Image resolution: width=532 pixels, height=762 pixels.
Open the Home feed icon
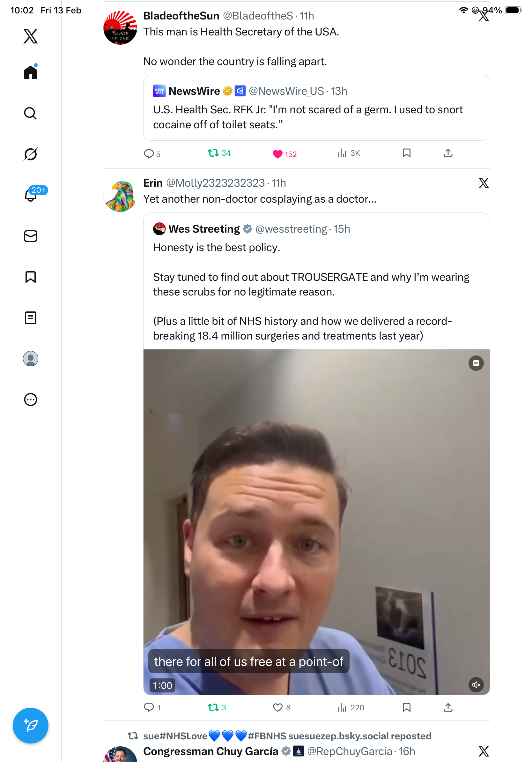(31, 72)
